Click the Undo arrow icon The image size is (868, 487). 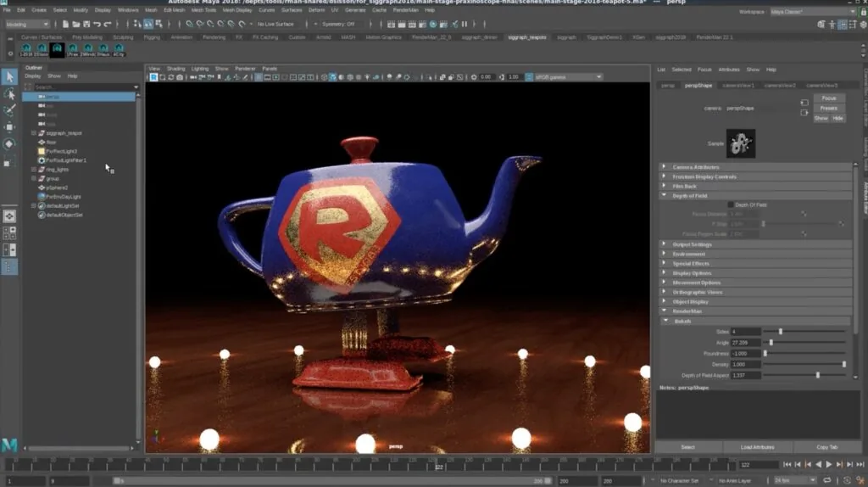(97, 25)
